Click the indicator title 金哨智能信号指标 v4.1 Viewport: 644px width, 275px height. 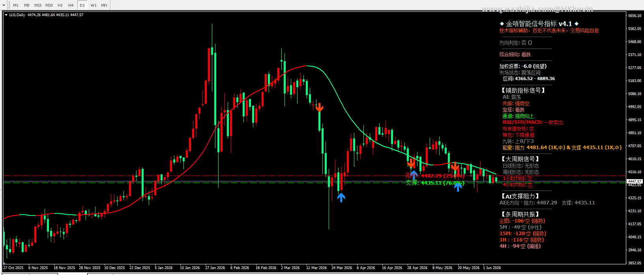point(539,24)
